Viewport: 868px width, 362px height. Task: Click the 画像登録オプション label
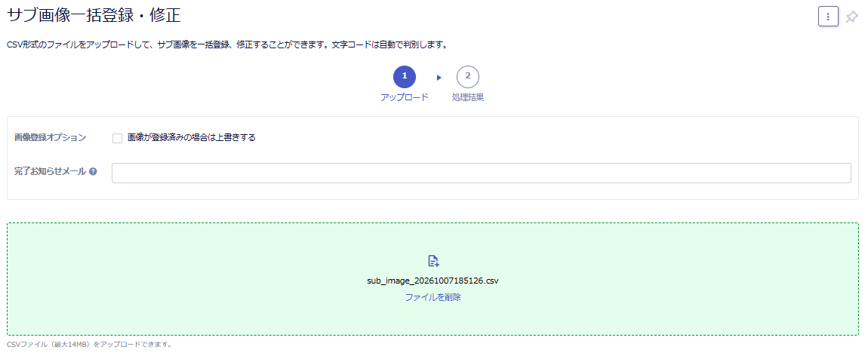coord(51,138)
